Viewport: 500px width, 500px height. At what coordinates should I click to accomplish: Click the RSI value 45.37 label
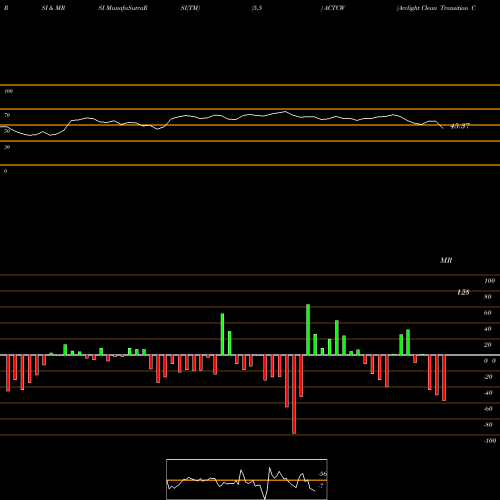click(460, 126)
